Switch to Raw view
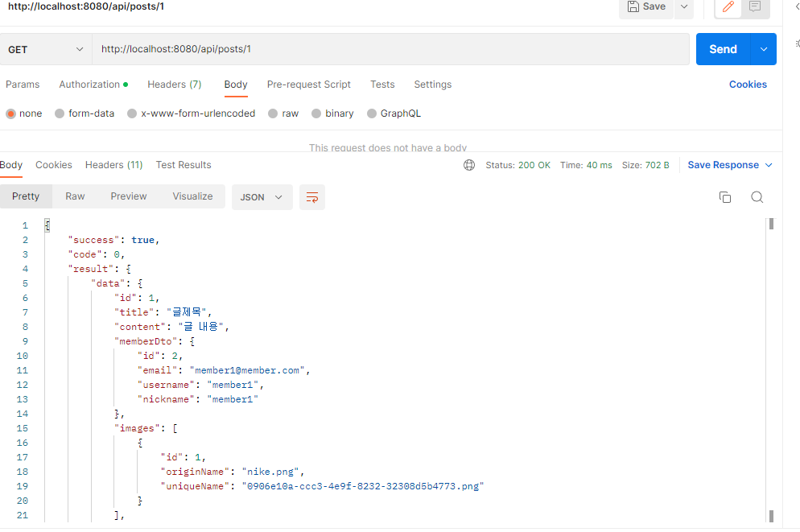 (75, 196)
